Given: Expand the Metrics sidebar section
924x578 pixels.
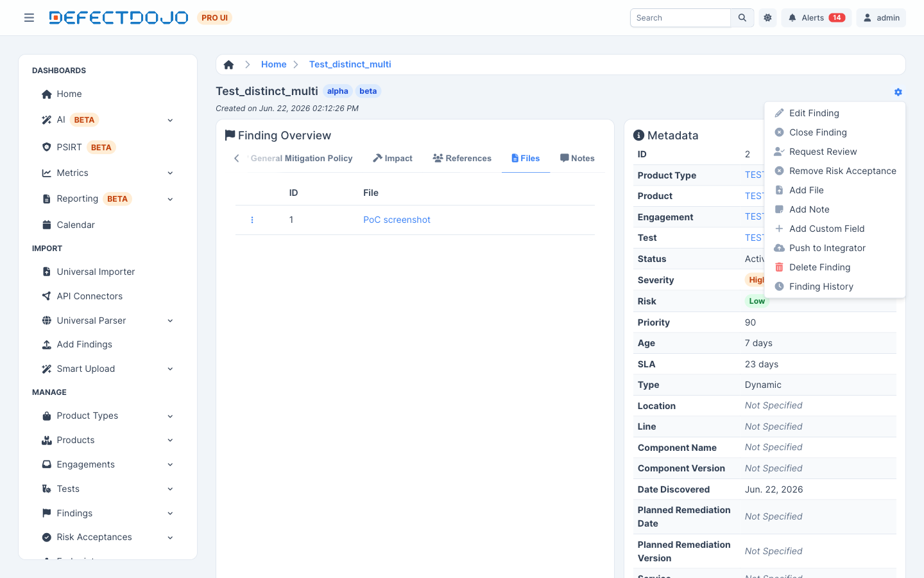Looking at the screenshot, I should coord(108,173).
